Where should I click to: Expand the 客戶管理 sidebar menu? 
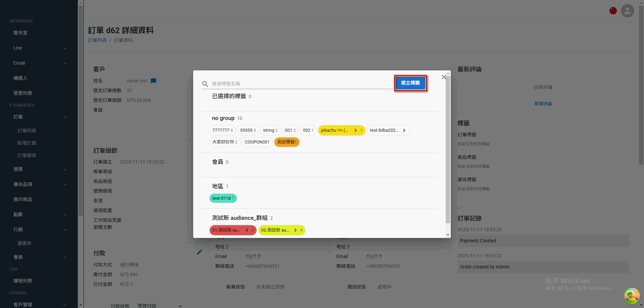coord(65,305)
